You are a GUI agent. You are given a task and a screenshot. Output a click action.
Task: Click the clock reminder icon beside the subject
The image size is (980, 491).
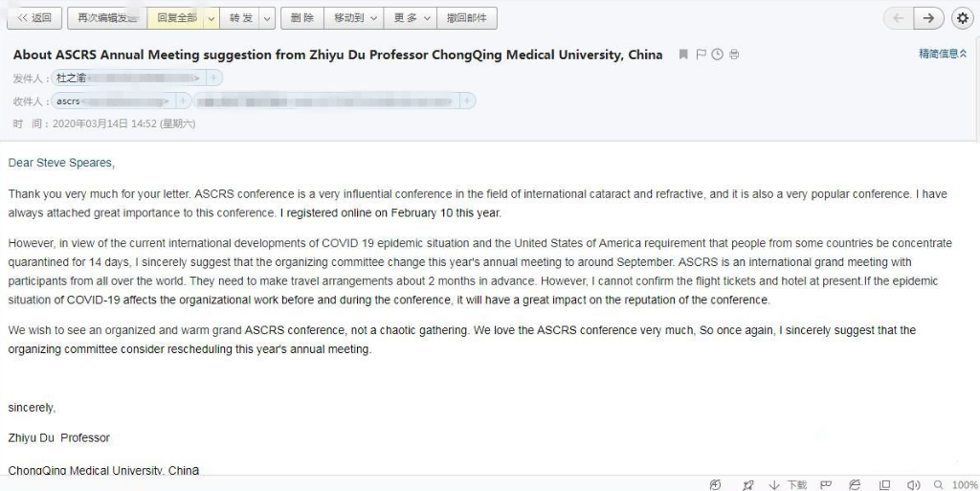[717, 55]
